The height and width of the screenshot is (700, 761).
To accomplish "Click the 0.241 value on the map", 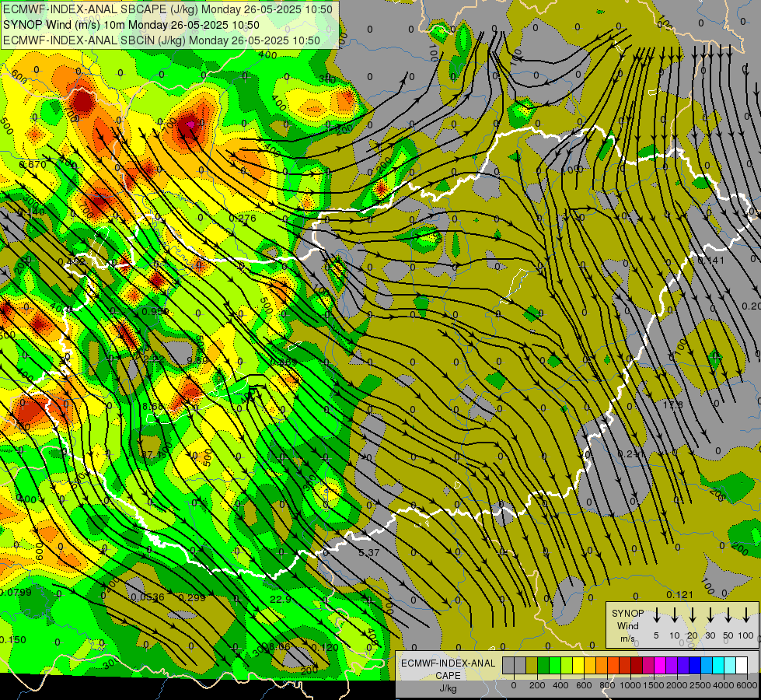I will tap(631, 453).
